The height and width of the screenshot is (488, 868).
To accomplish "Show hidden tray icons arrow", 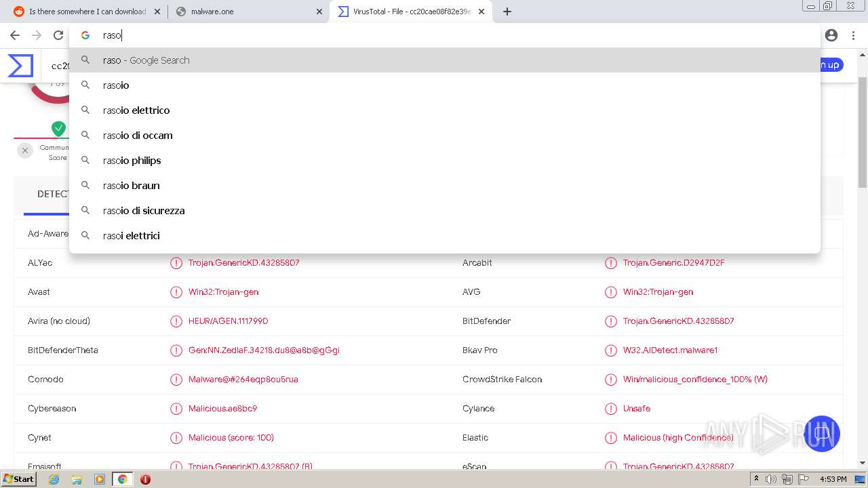I will (756, 479).
